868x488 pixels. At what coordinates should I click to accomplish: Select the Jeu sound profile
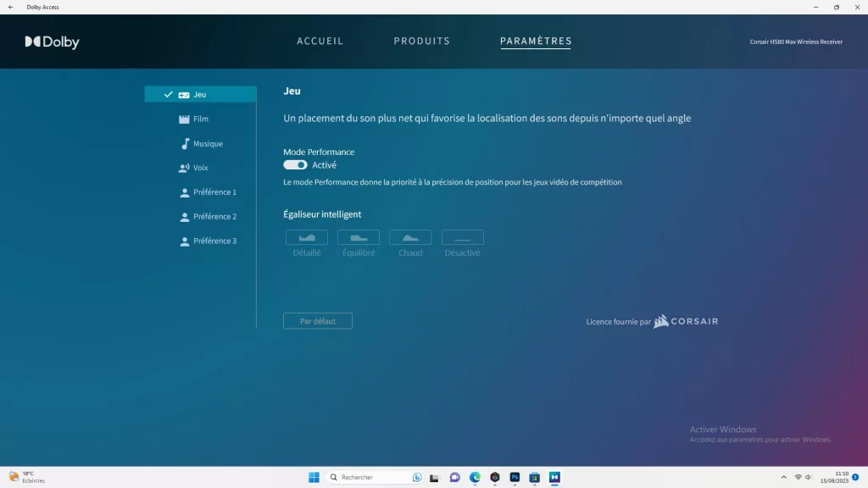200,94
